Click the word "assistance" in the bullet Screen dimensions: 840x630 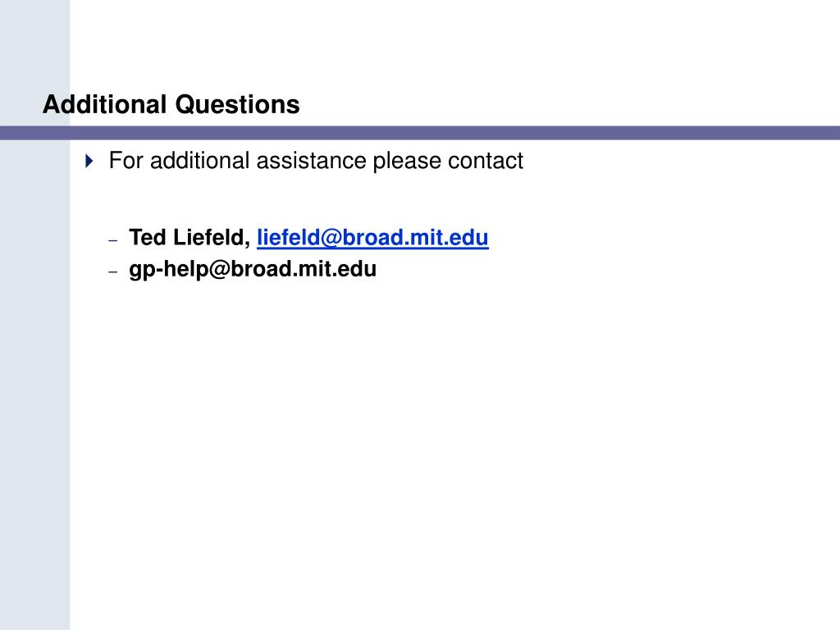[311, 161]
